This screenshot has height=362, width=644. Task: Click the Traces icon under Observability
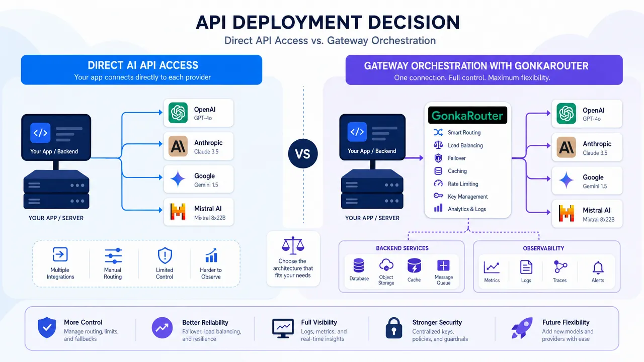(560, 267)
